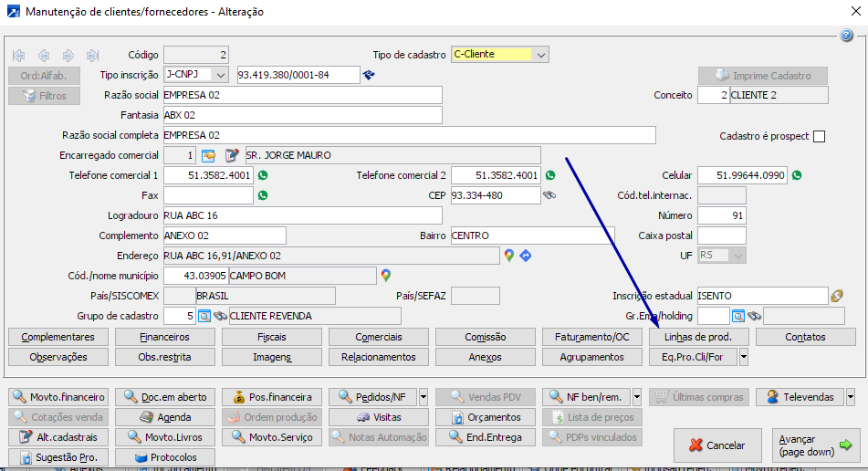868x471 pixels.
Task: Open the Financeiros section
Action: 165,337
